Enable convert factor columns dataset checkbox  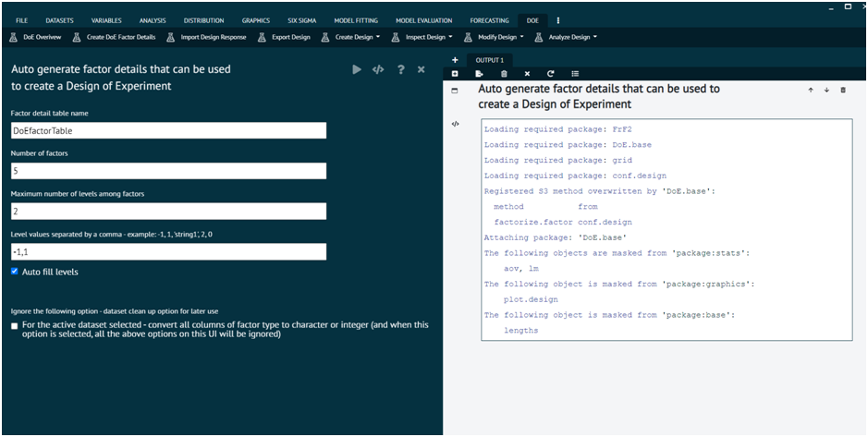[15, 326]
